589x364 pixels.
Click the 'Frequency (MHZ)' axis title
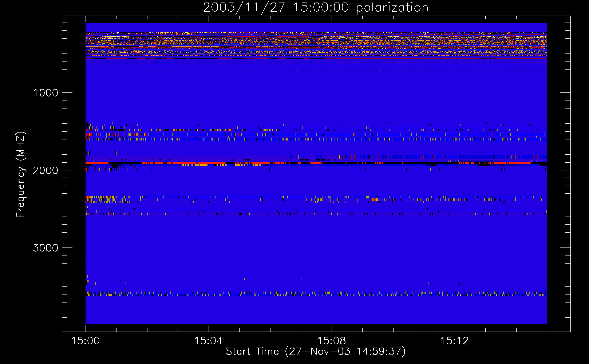[21, 175]
